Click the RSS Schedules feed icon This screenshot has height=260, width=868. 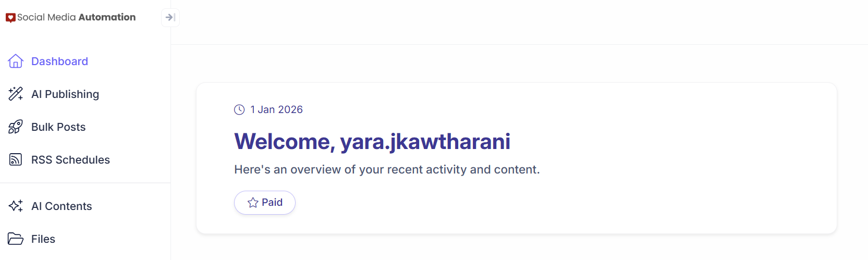(16, 159)
